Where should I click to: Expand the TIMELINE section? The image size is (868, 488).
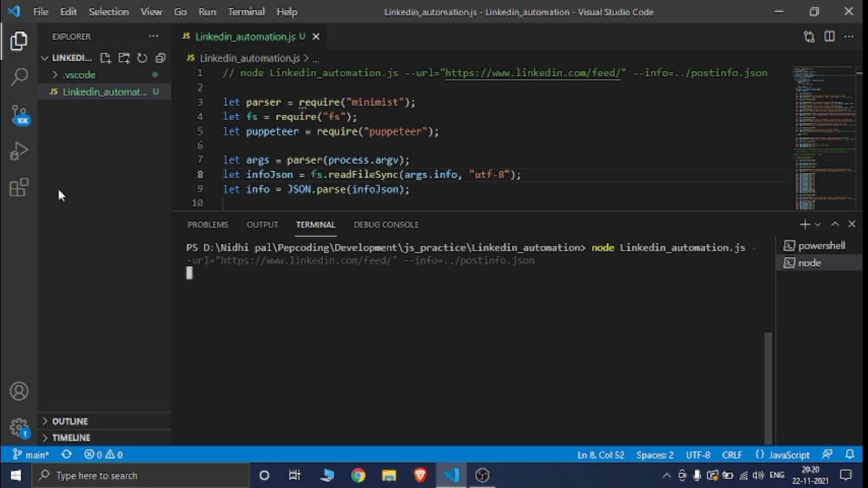click(x=71, y=438)
